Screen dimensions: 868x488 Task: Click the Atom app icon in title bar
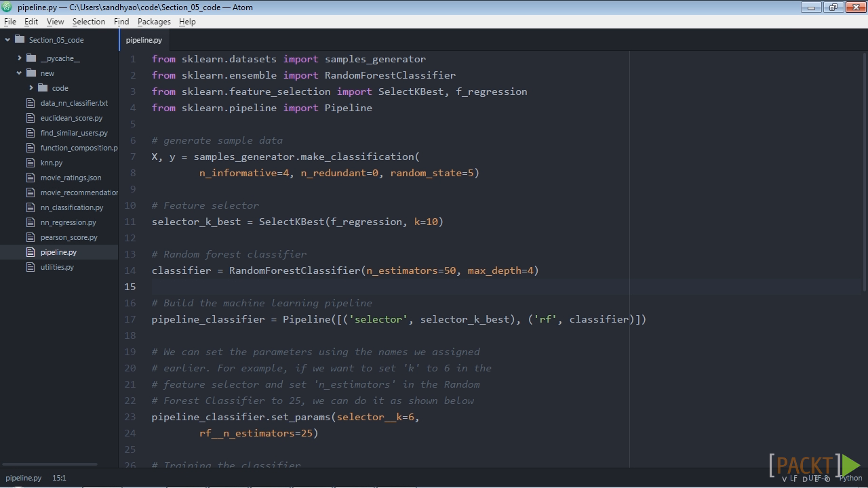7,7
